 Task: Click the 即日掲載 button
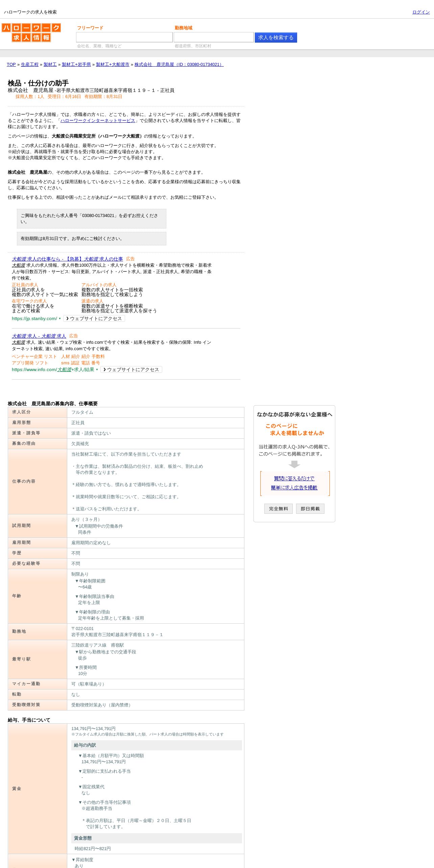(310, 509)
